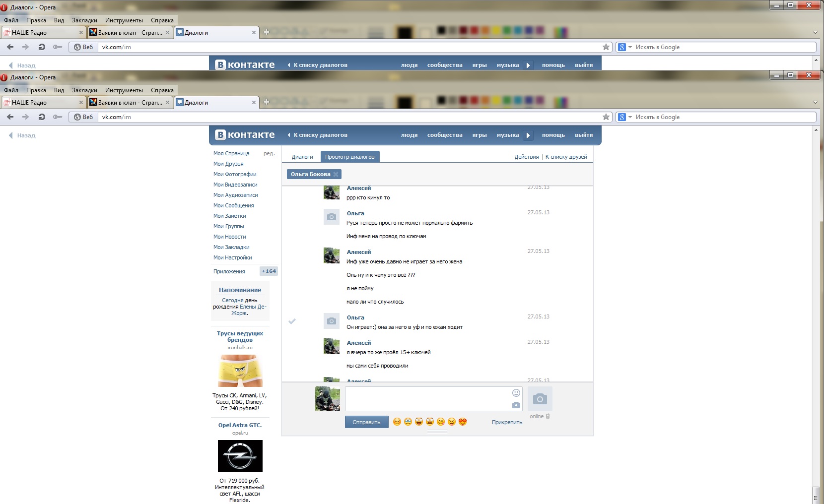
Task: Switch to Диалоги tab inside VK messages
Action: pos(302,157)
